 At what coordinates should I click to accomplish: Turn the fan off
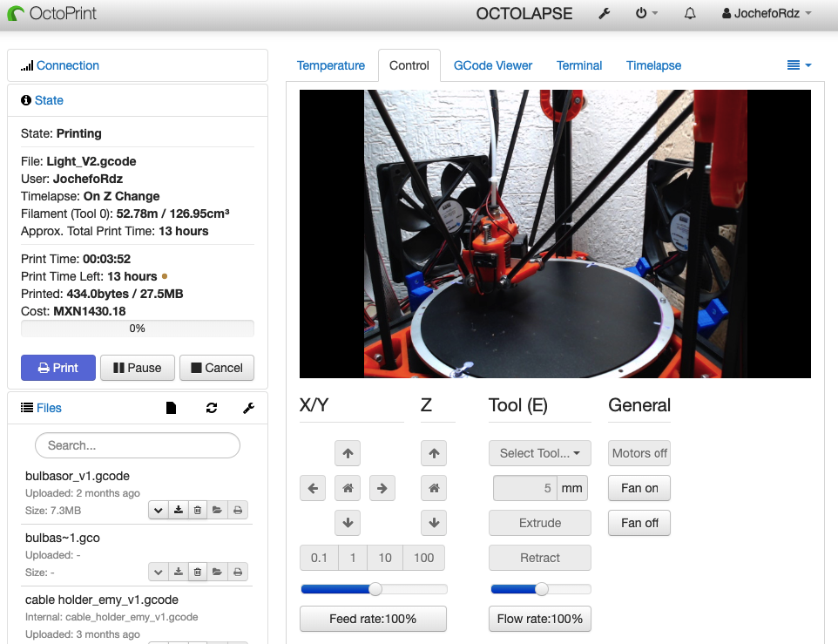click(x=639, y=523)
